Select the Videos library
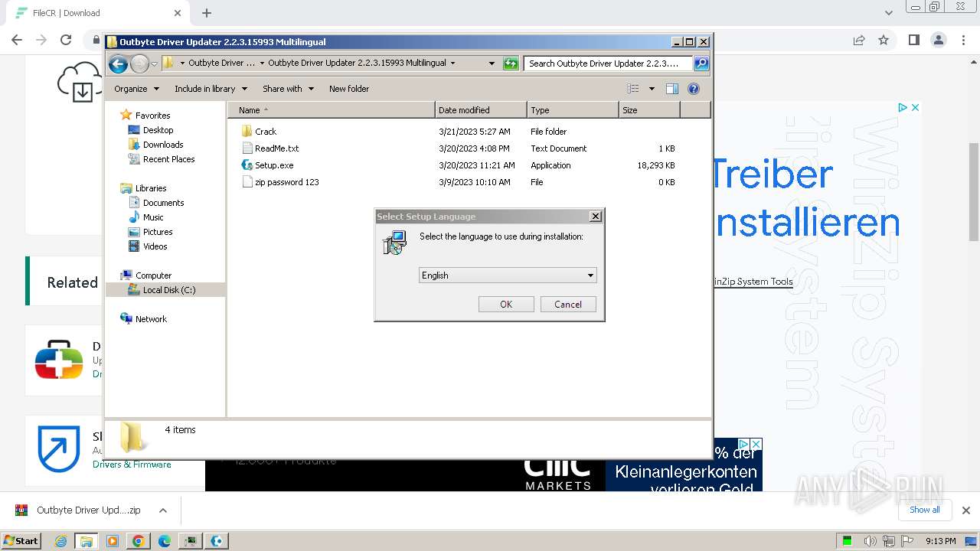 point(155,246)
